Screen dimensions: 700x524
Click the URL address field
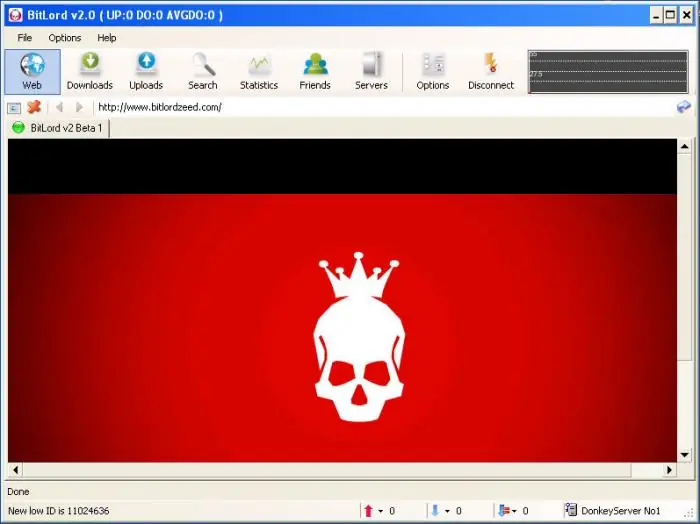380,107
